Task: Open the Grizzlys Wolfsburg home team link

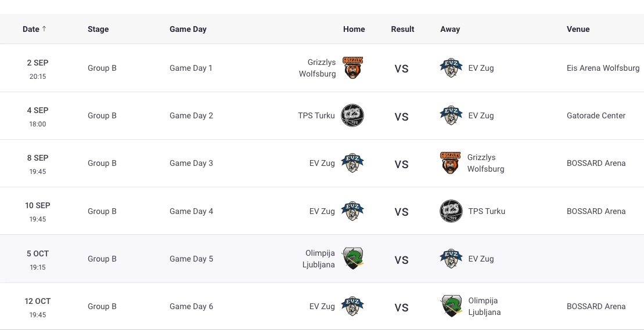Action: [x=317, y=68]
